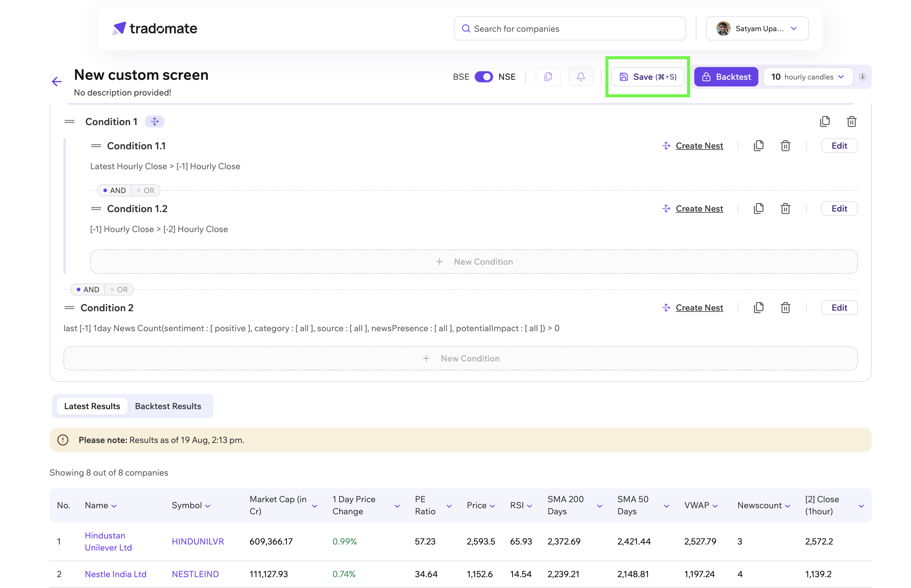Duplicate Condition 2 using copy icon

pos(758,308)
